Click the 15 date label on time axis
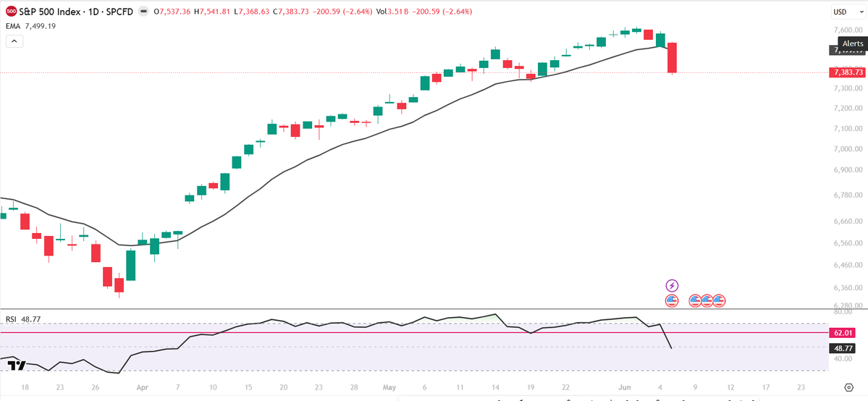868x401 pixels. coord(248,388)
